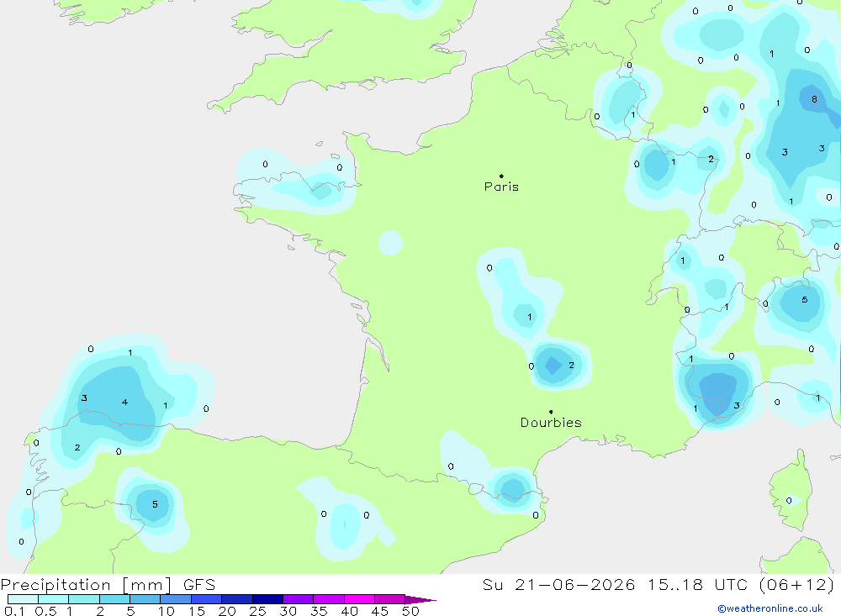Click the Paris location dot marker
841x616 pixels.
click(x=501, y=176)
